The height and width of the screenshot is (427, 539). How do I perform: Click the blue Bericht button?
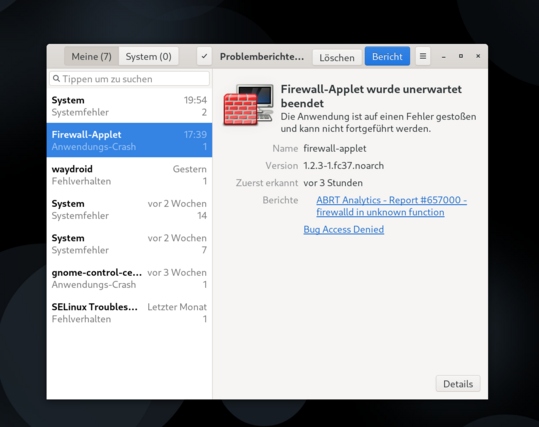click(387, 56)
